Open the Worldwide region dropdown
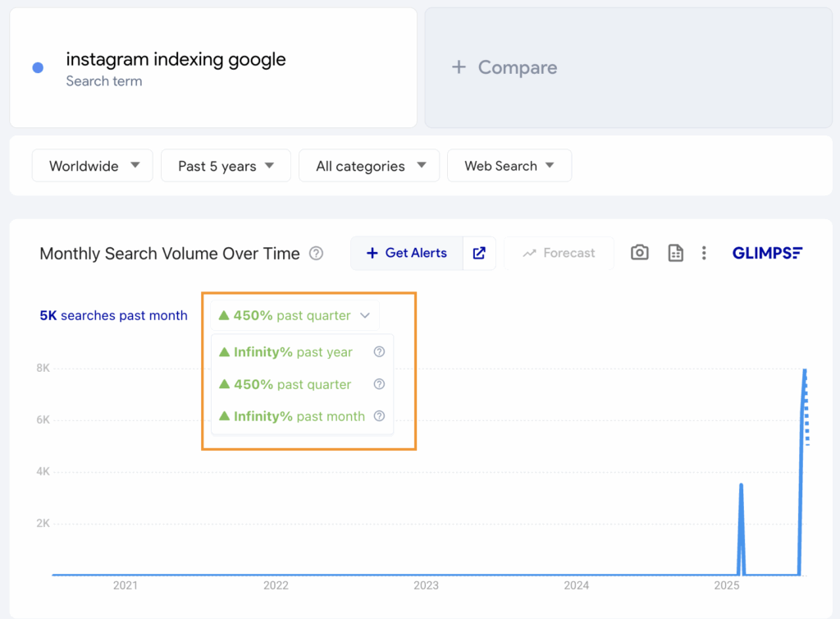Screen dimensions: 840x619 (92, 165)
